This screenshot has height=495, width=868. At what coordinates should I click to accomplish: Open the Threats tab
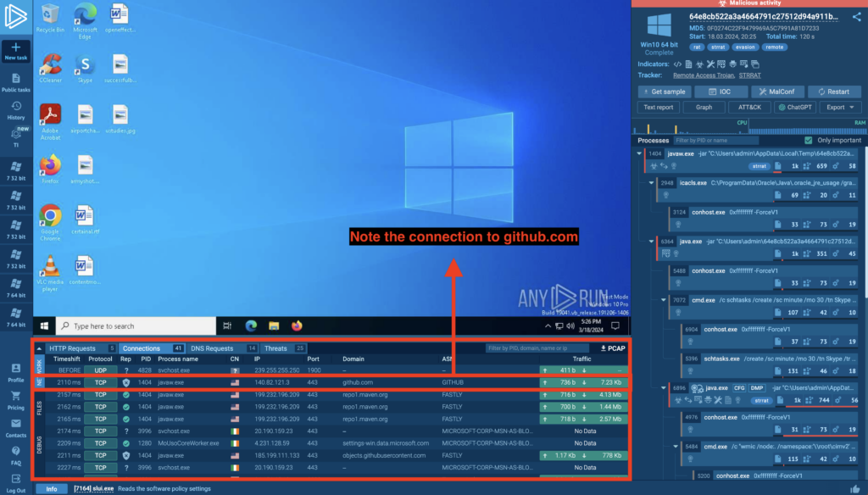(x=276, y=348)
